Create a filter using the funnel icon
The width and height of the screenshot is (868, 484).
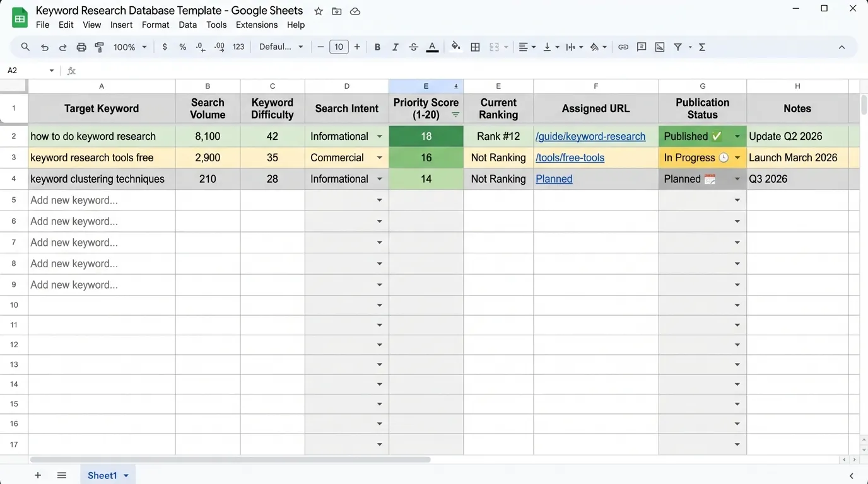click(677, 47)
